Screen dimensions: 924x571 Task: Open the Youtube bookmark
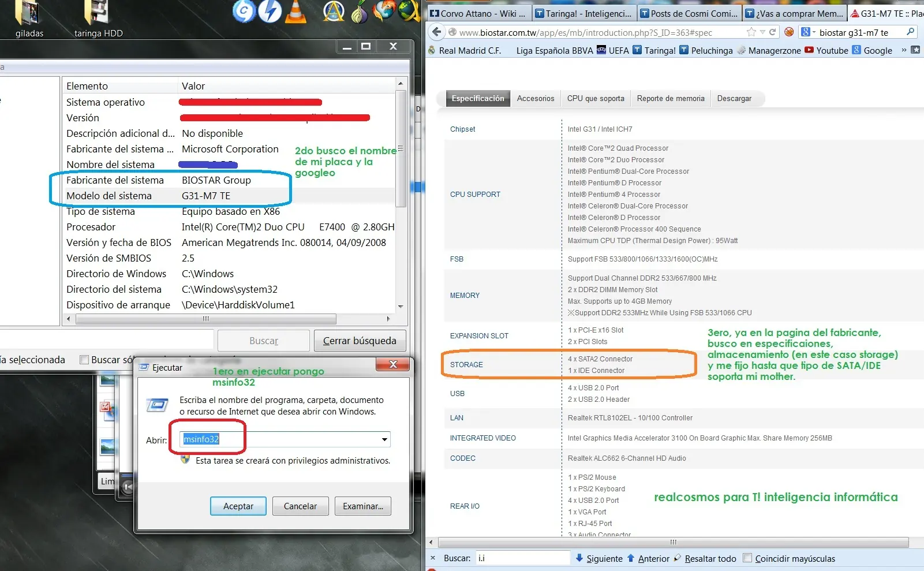pos(826,50)
